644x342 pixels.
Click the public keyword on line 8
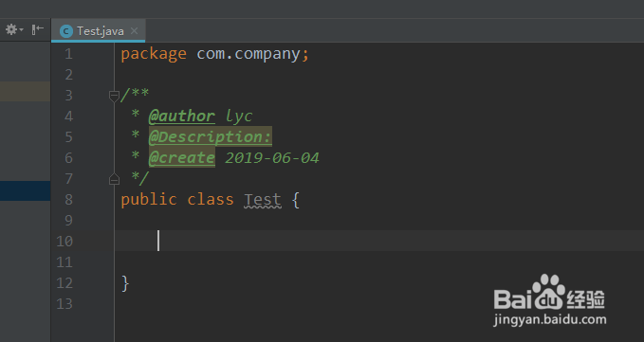(149, 200)
